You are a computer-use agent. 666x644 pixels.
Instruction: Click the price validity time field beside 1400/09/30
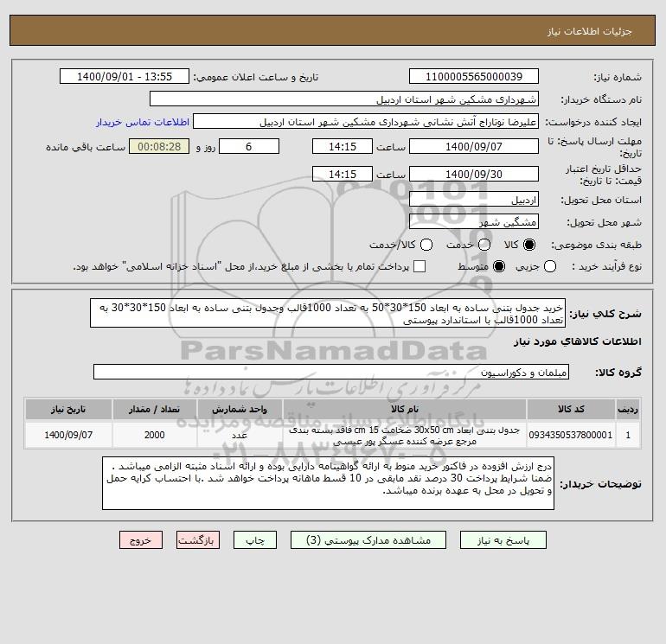[343, 174]
